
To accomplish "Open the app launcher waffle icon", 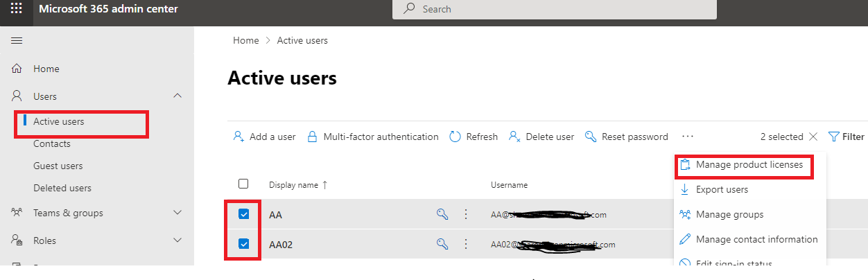I will click(x=16, y=9).
